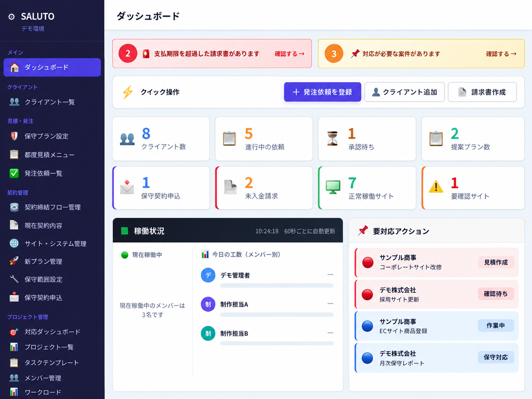Viewport: 532px width, 399px height.
Task: Click the 60秒ごとに自動更新 text
Action: (x=310, y=231)
